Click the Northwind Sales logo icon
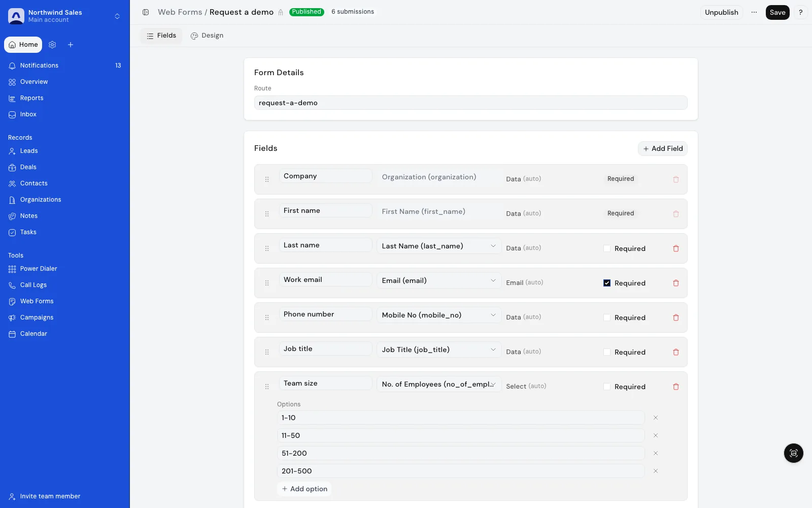Screen dimensions: 812x508 pyautogui.click(x=16, y=16)
